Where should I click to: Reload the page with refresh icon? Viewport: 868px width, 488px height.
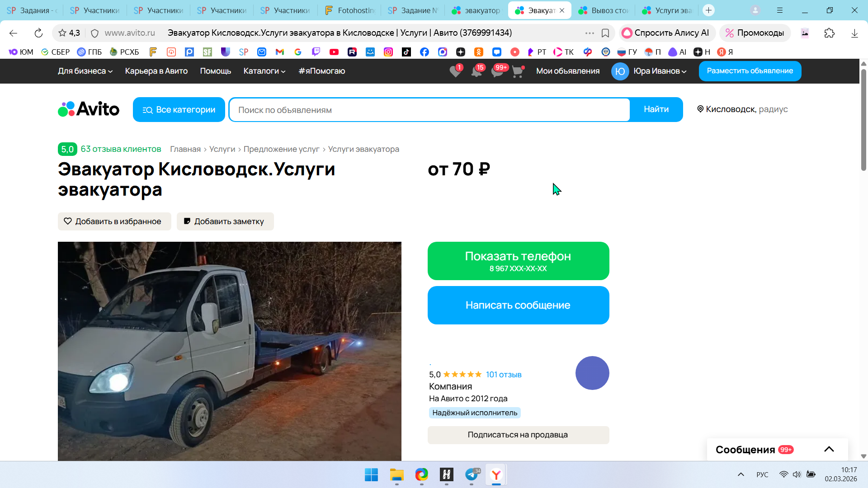(38, 33)
